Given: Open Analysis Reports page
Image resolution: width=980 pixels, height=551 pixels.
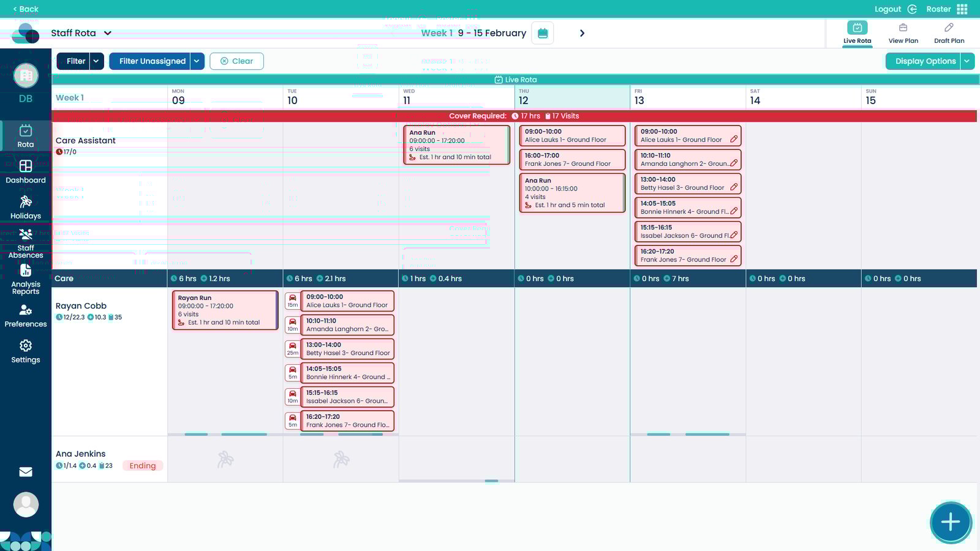Looking at the screenshot, I should pyautogui.click(x=26, y=279).
